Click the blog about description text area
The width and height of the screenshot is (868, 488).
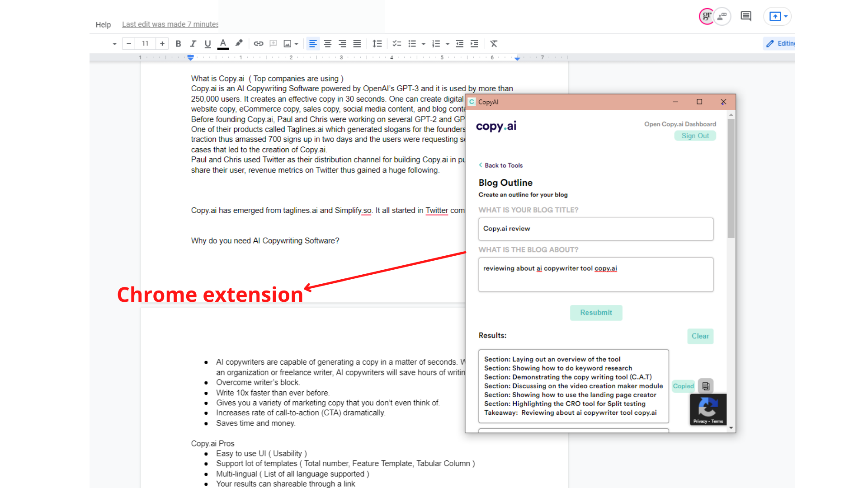(x=596, y=275)
